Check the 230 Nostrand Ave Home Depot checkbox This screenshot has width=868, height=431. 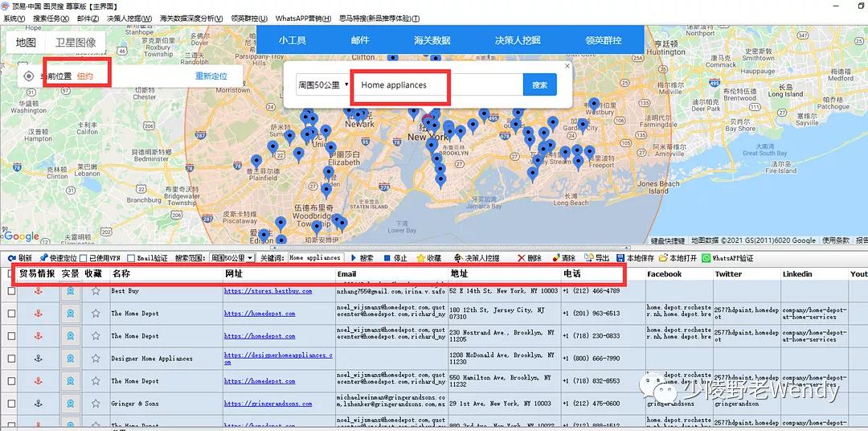point(11,336)
